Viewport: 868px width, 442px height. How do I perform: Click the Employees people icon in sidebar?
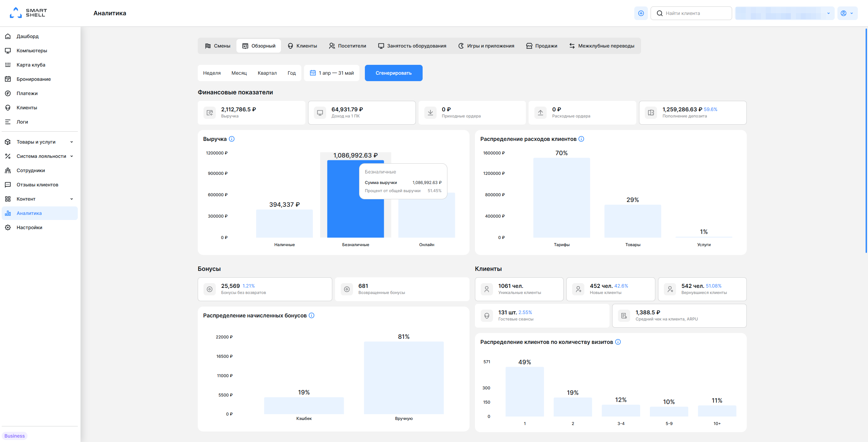pyautogui.click(x=8, y=170)
